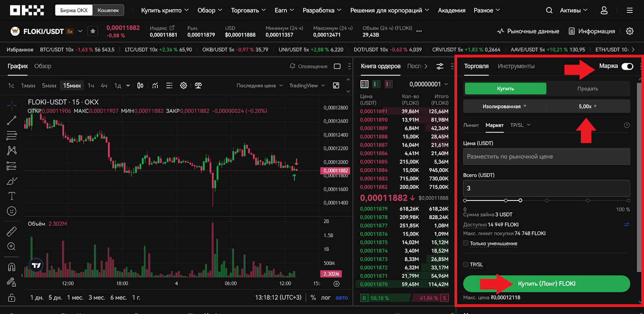Open the TradingView chart source dropdown
644x314 pixels.
click(x=307, y=85)
